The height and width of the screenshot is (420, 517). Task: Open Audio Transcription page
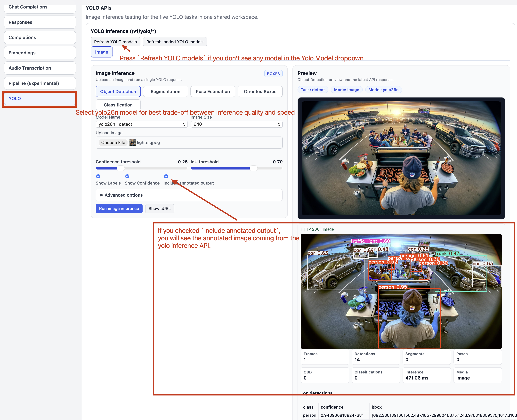pos(40,68)
